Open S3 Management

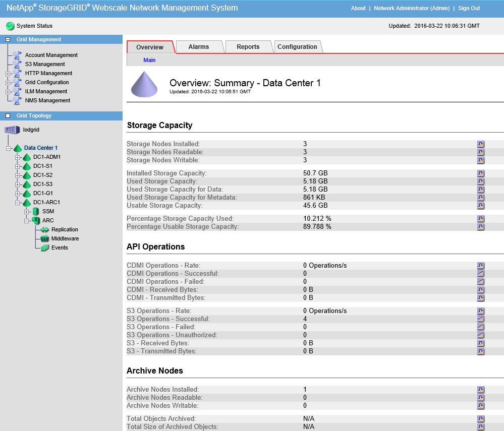point(45,64)
